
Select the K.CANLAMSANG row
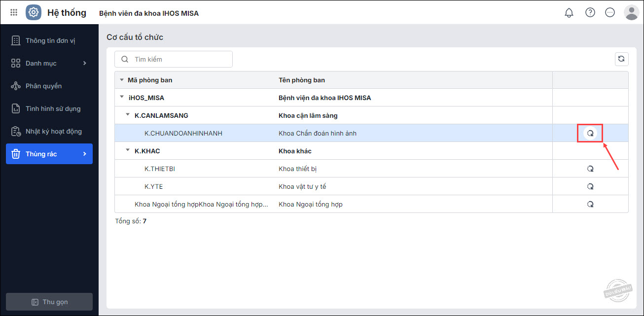pos(371,115)
